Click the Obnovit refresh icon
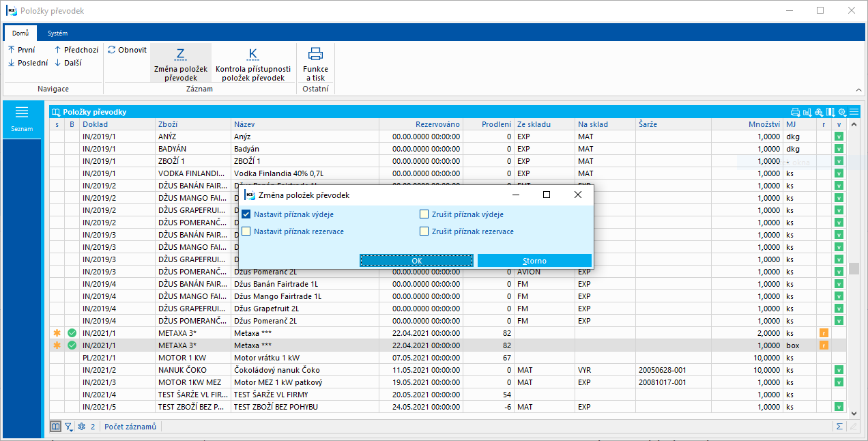868x441 pixels. click(112, 50)
